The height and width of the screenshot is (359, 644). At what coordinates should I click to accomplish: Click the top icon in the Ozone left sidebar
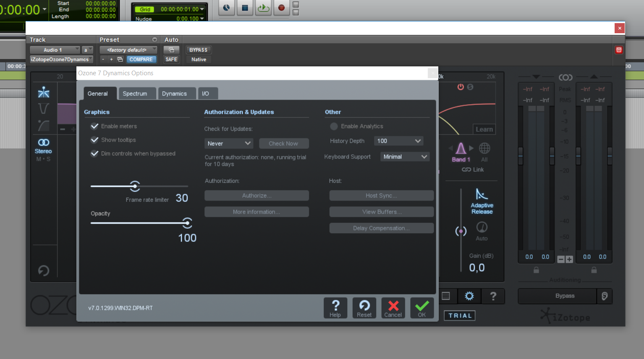(44, 92)
